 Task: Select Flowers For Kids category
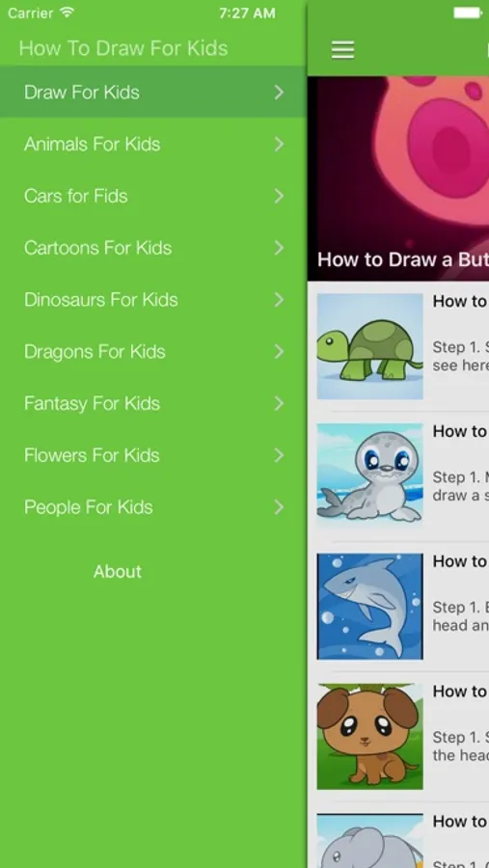click(x=152, y=455)
